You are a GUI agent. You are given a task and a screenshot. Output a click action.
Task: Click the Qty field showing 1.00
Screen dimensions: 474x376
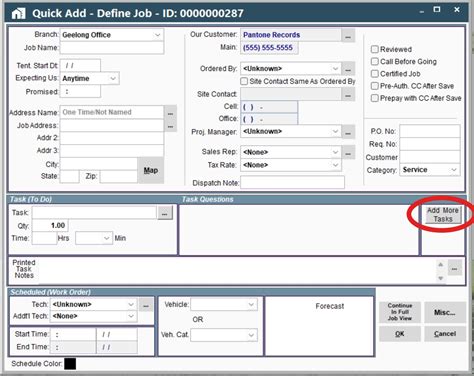(50, 226)
